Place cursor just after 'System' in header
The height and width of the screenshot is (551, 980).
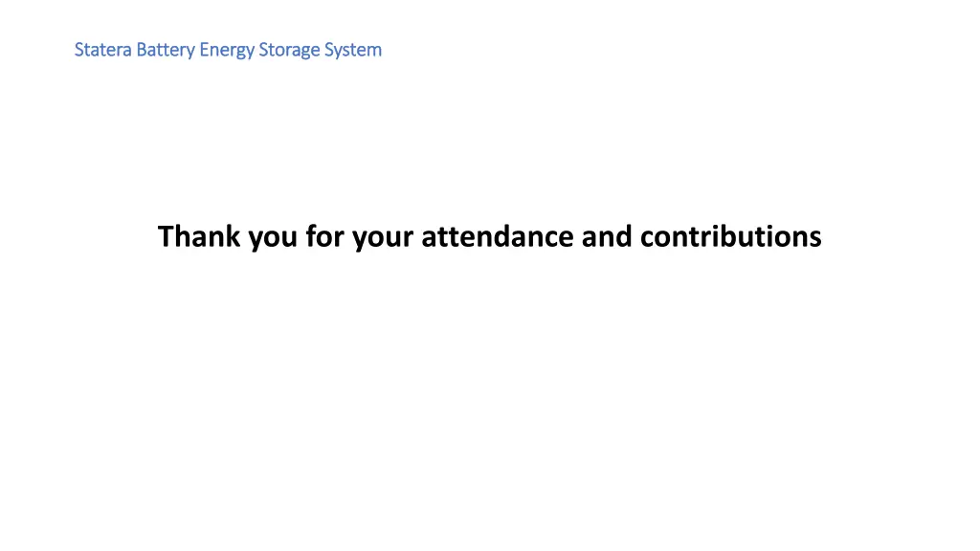(x=383, y=50)
